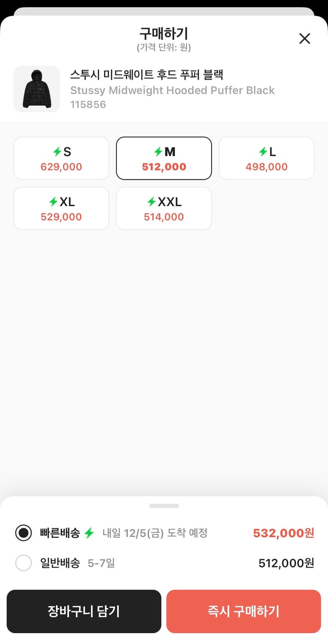
Task: Tap the 532,000원 fast delivery price
Action: 283,533
